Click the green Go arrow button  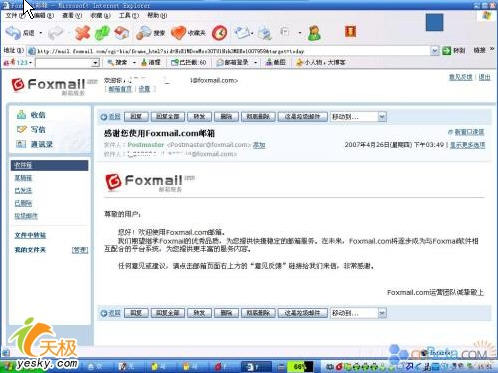pos(447,51)
